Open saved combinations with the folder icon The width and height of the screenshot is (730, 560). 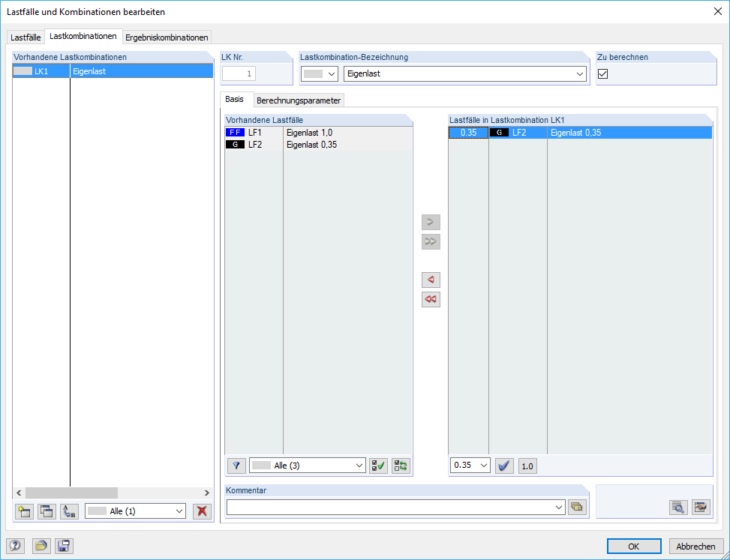pos(39,546)
